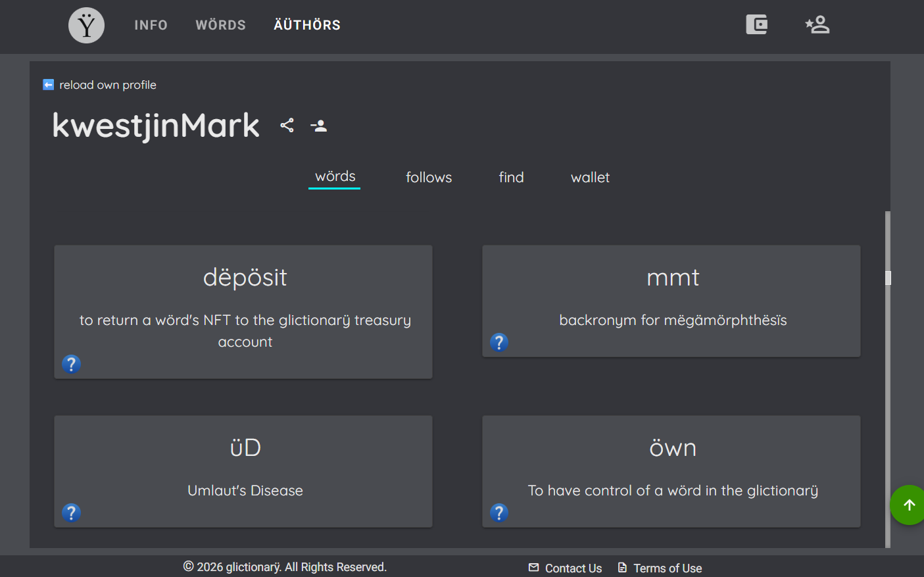The image size is (924, 577).
Task: Open help icon on dëpösit card
Action: [71, 364]
